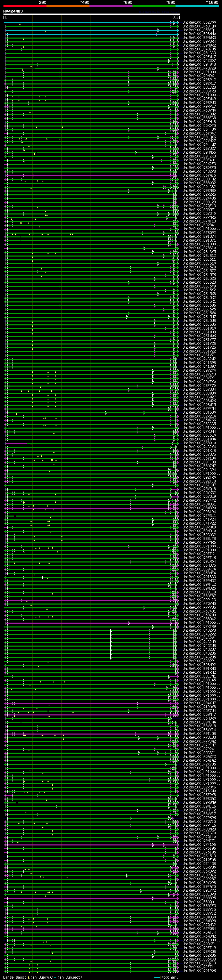
Task: Click the purple ~60% identity legend segment
Action: click(x=111, y=6)
